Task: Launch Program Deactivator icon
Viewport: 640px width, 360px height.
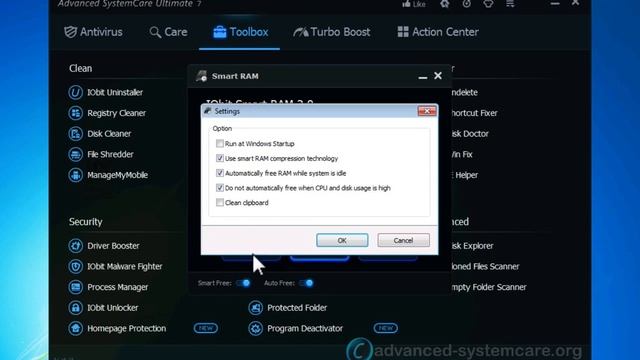Action: pyautogui.click(x=256, y=328)
